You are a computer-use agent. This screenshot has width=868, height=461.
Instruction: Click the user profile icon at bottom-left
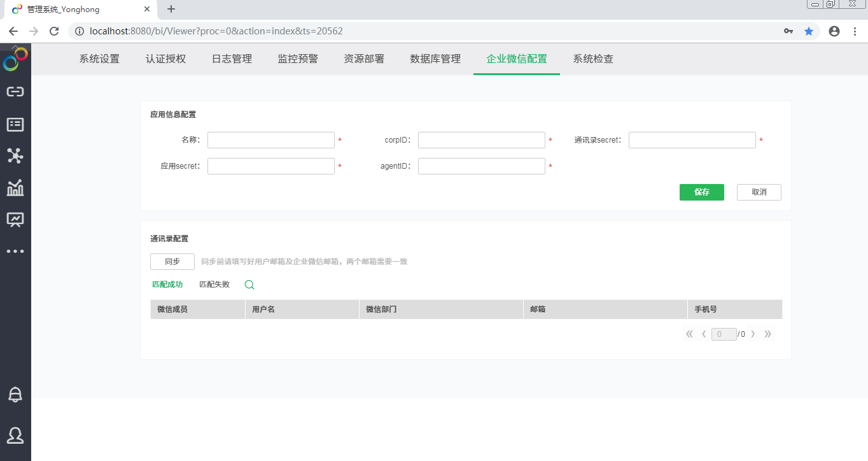15,435
